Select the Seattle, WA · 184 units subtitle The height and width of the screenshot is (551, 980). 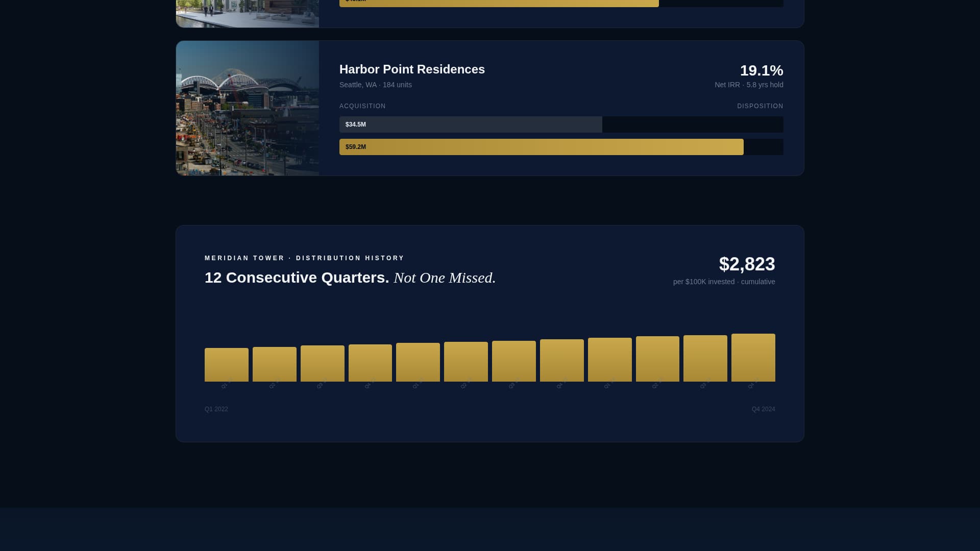[375, 85]
